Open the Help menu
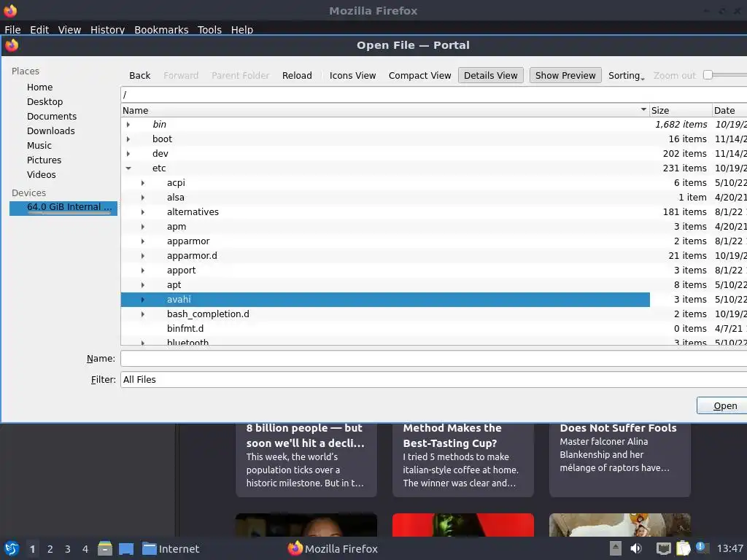The height and width of the screenshot is (560, 747). coord(242,29)
